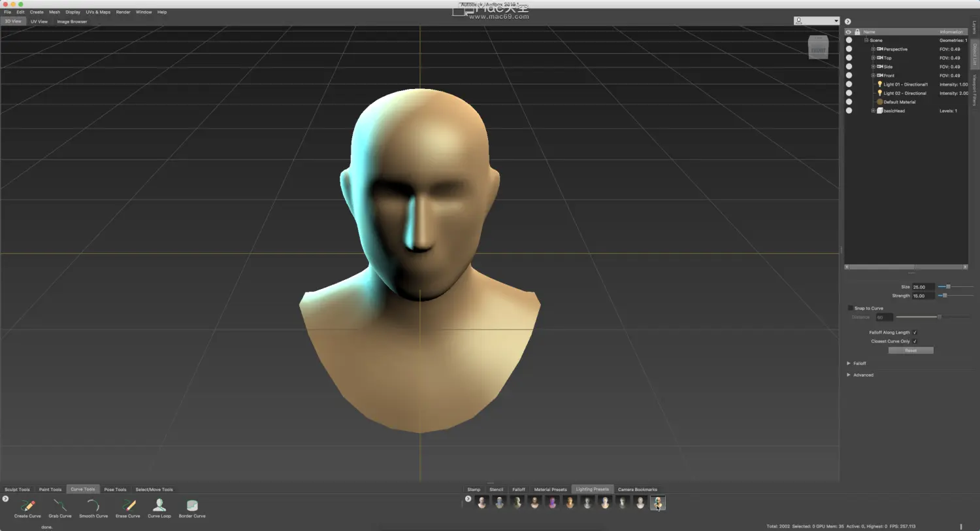980x531 pixels.
Task: Activate the Erase Curve tool
Action: pyautogui.click(x=128, y=505)
